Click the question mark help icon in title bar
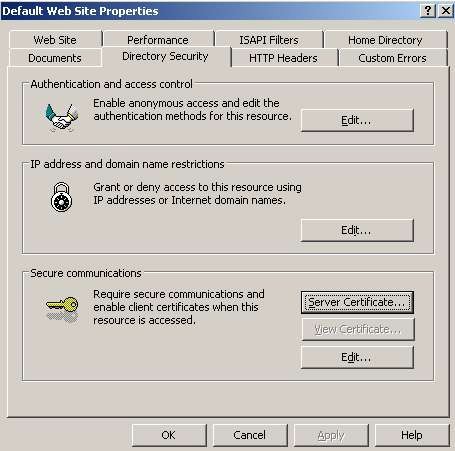This screenshot has height=451, width=455. click(428, 11)
